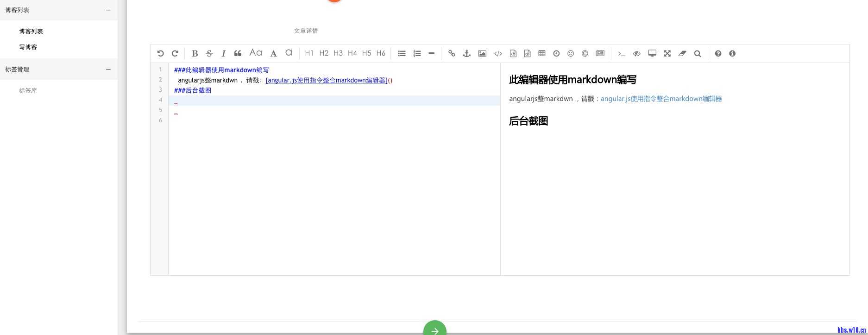Insert a table with the table icon

(x=541, y=53)
